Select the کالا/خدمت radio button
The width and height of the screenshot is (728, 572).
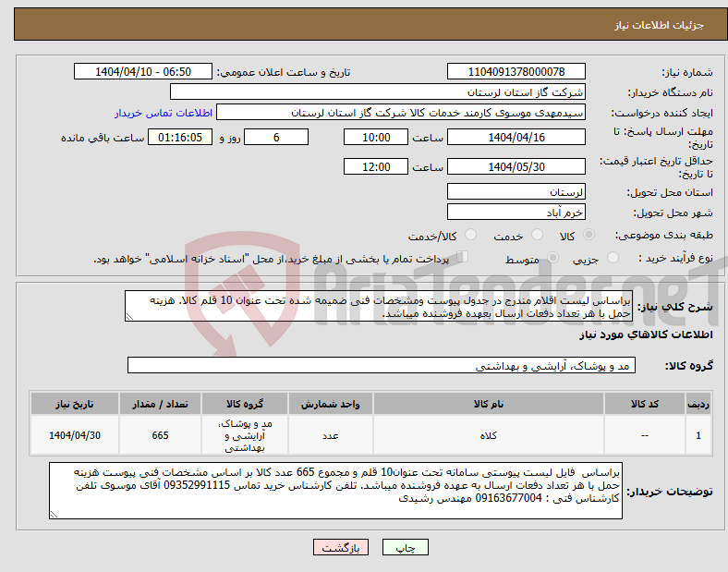[x=470, y=235]
